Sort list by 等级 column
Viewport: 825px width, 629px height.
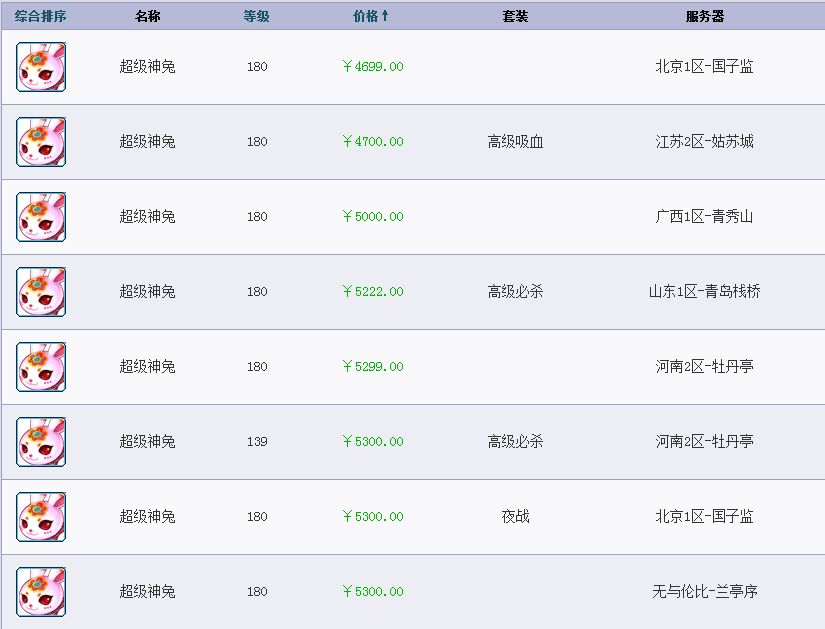coord(256,16)
